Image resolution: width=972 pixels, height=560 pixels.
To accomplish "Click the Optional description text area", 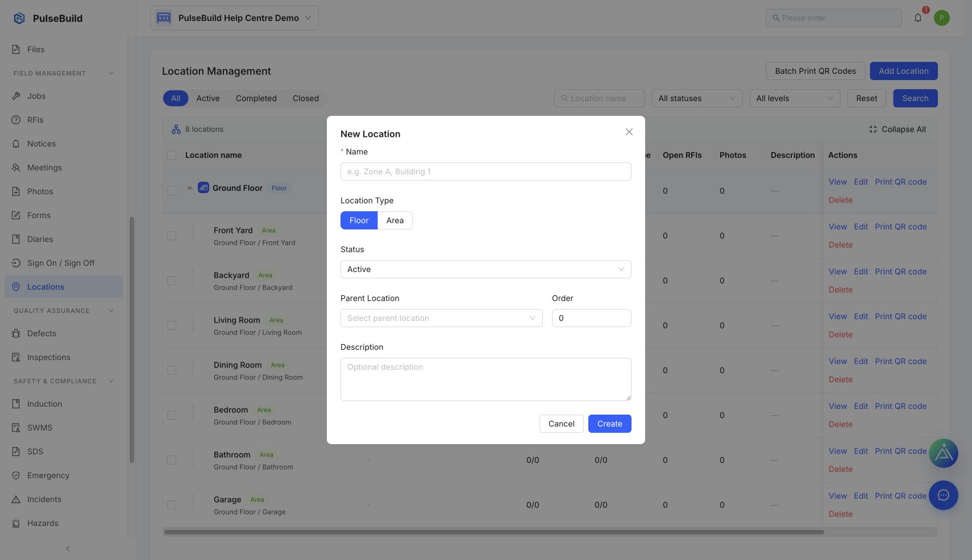I will pos(485,379).
